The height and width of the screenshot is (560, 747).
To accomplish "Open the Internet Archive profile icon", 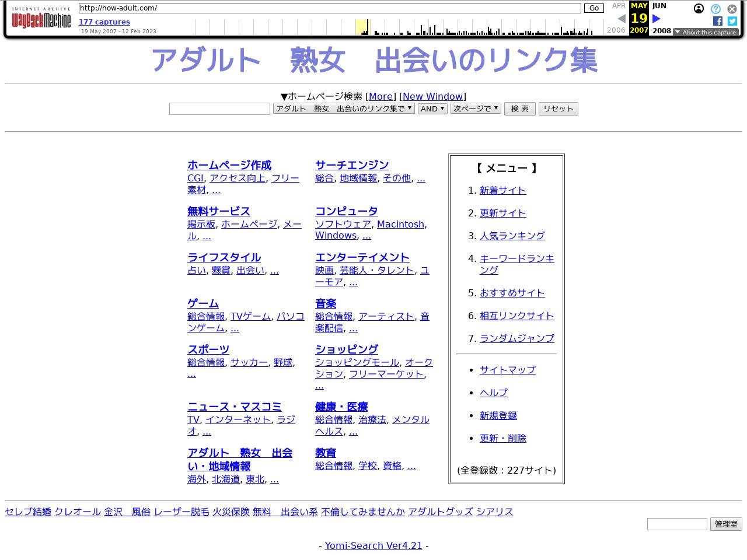I will click(699, 9).
